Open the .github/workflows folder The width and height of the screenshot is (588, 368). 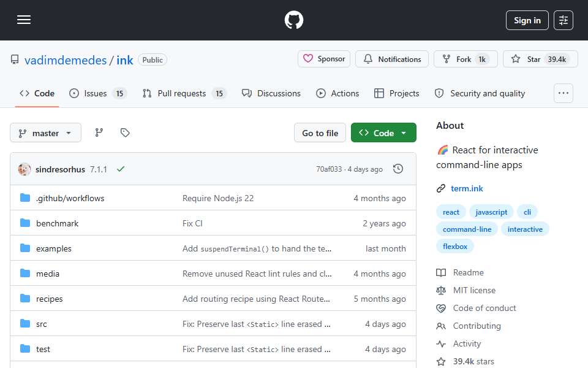(70, 198)
